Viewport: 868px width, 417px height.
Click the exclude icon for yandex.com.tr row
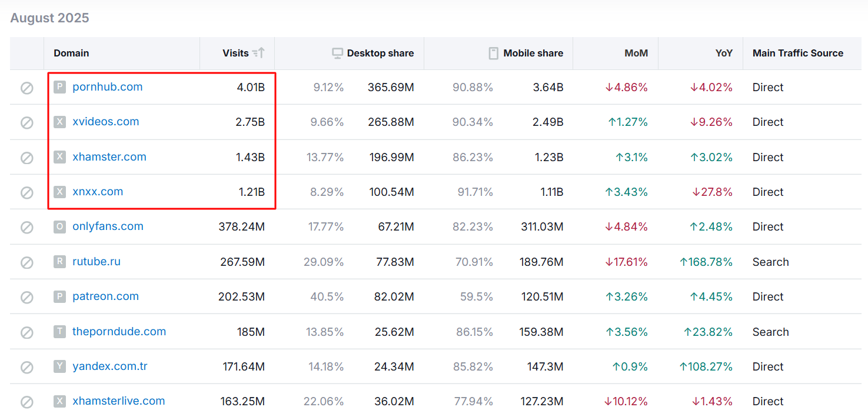click(x=27, y=367)
